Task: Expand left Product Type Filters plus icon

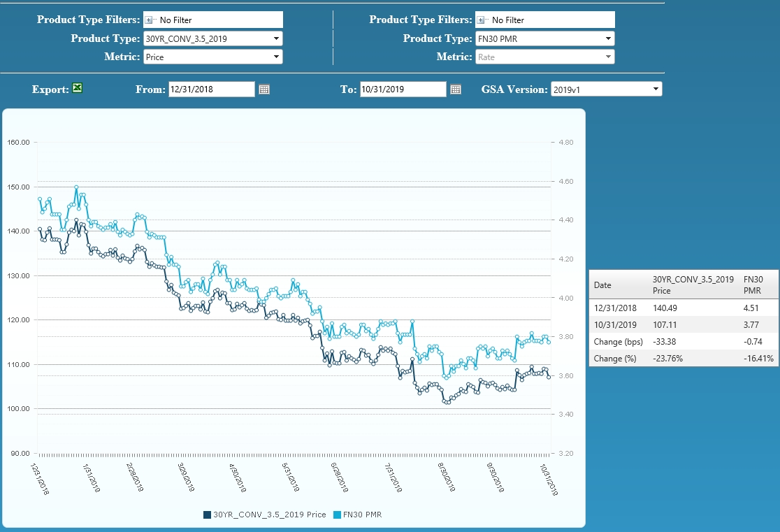Action: [148, 20]
